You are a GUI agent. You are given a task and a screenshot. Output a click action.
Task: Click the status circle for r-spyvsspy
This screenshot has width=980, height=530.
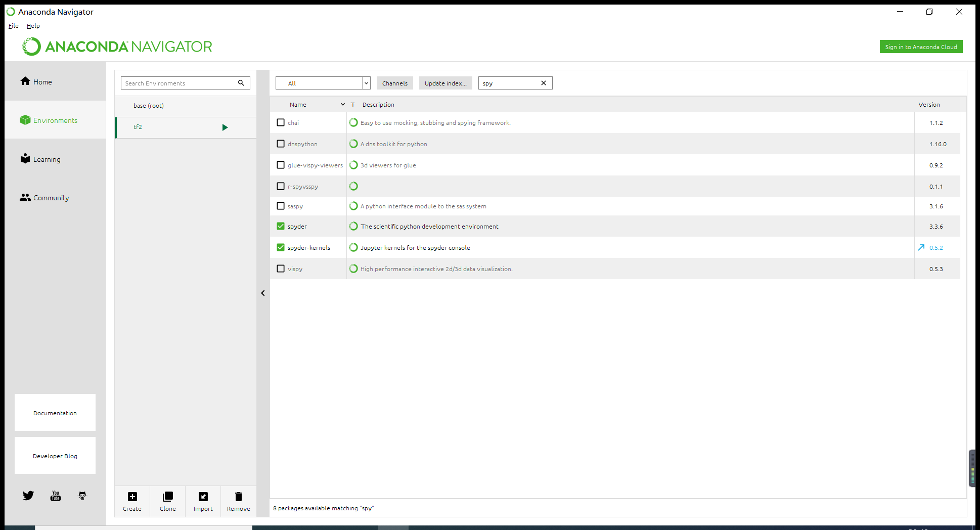click(x=353, y=186)
